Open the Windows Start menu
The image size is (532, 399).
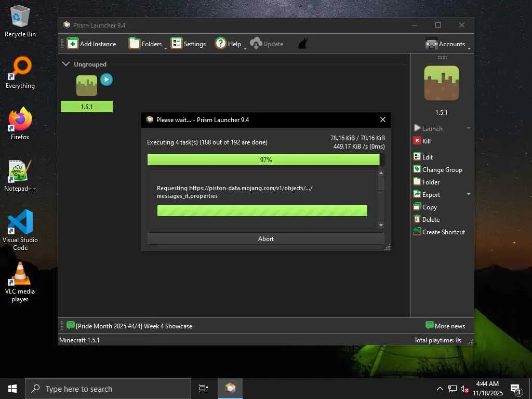[x=12, y=389]
